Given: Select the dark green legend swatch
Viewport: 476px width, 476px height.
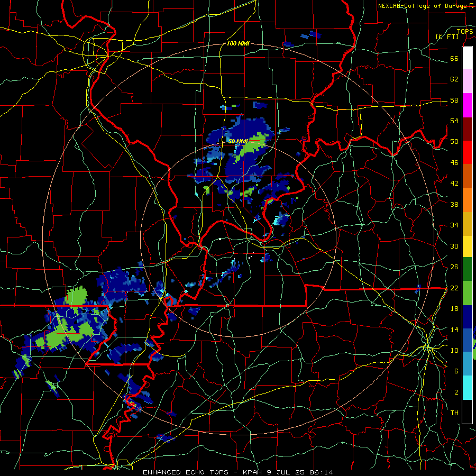Looking at the screenshot, I should [467, 269].
